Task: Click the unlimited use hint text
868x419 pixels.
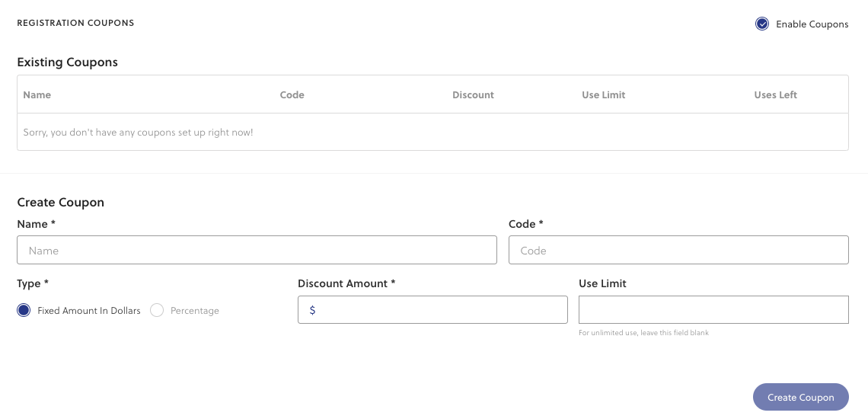Action: point(644,333)
